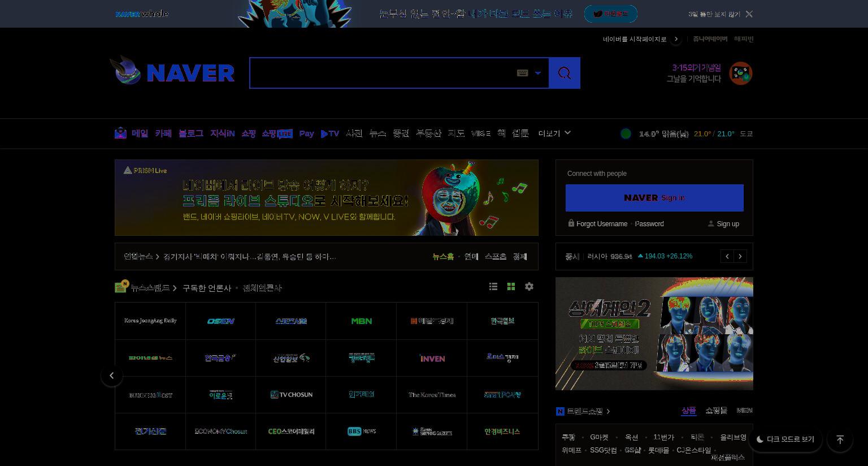Click the BBS NEWS logo

362,432
